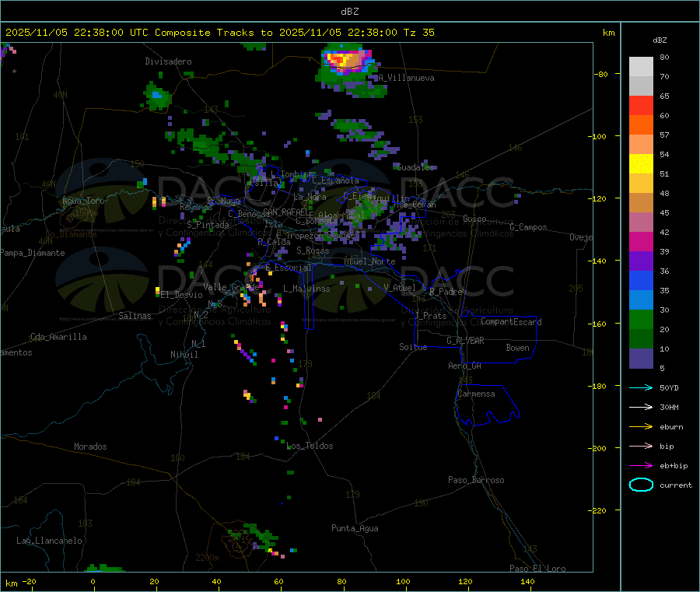700x592 pixels.
Task: Click the Carmensa map label
Action: coord(476,394)
